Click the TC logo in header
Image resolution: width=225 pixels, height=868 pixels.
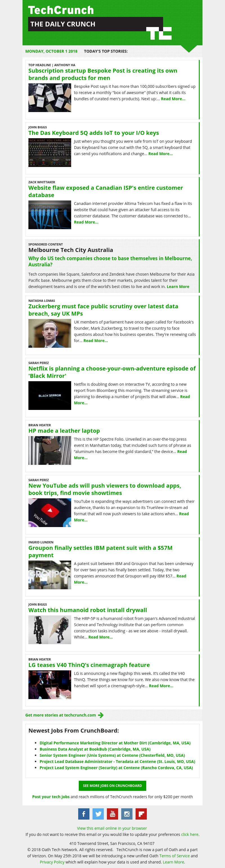point(159,33)
